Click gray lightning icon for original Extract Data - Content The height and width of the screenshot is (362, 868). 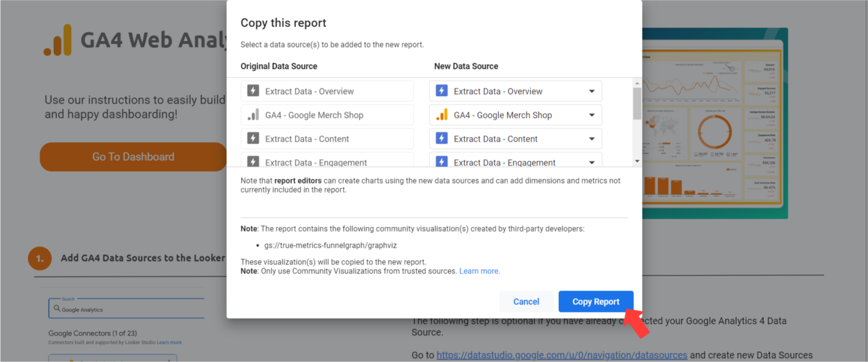tap(253, 139)
